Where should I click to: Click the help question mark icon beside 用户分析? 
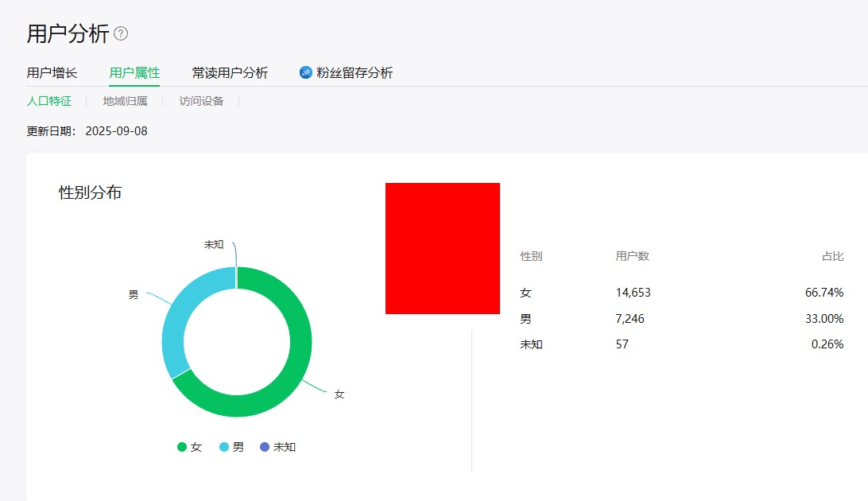click(121, 33)
